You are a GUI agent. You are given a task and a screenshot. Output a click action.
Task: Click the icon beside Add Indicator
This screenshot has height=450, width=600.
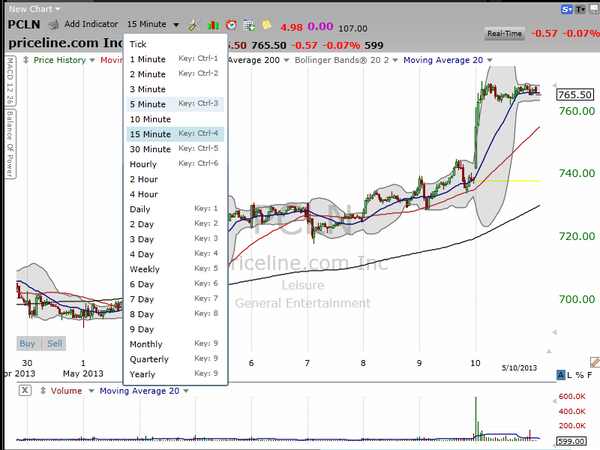pyautogui.click(x=53, y=23)
